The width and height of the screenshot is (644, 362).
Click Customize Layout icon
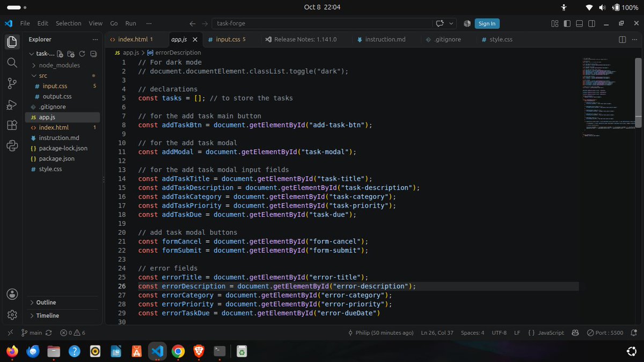point(555,24)
